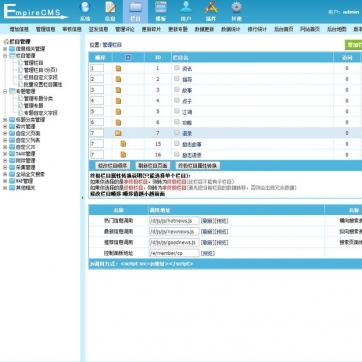Image resolution: width=362 pixels, height=362 pixels.
Task: Click the page icon in the ID 16 row
Action: (x=123, y=155)
